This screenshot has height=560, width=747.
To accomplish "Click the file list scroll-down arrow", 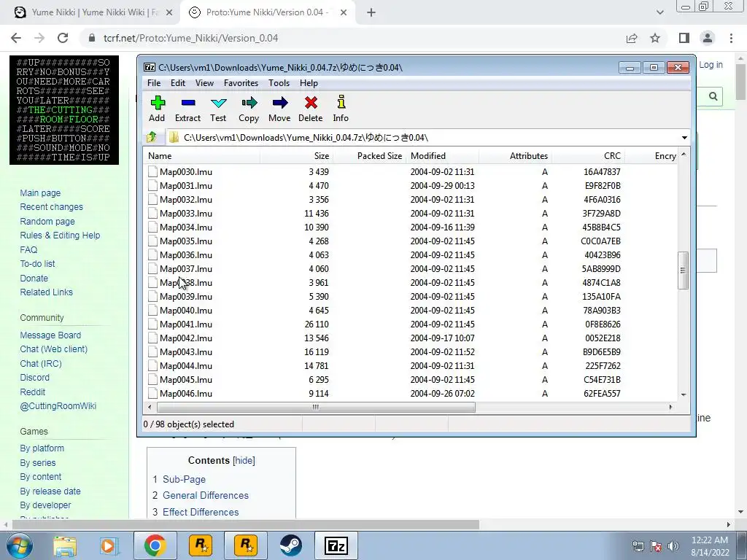I will tap(684, 394).
